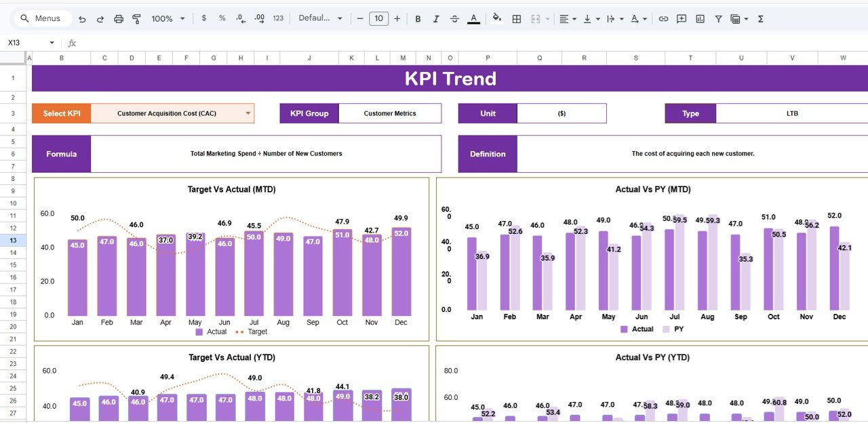Format as percent
Screen dimensions: 868x423
(x=222, y=18)
